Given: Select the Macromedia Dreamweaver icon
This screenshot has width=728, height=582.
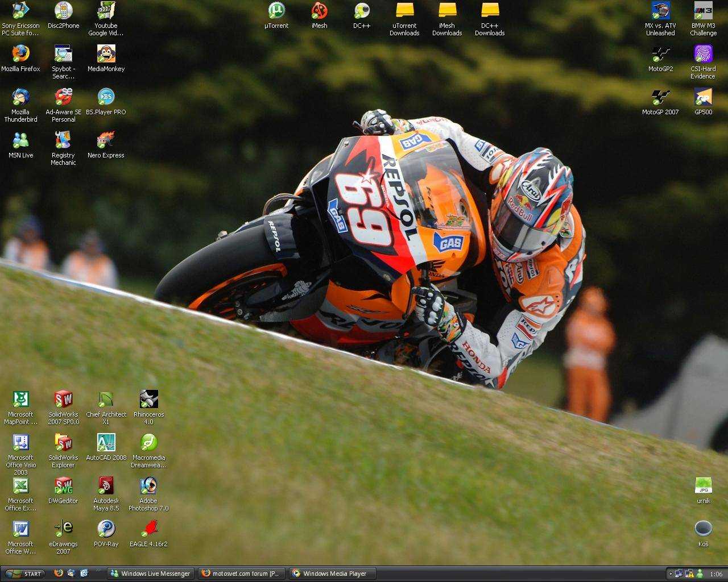Looking at the screenshot, I should [x=148, y=451].
